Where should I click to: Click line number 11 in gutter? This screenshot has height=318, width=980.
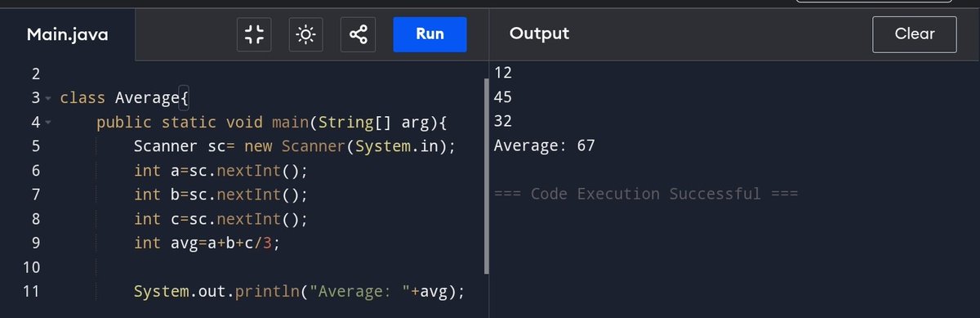pyautogui.click(x=31, y=292)
